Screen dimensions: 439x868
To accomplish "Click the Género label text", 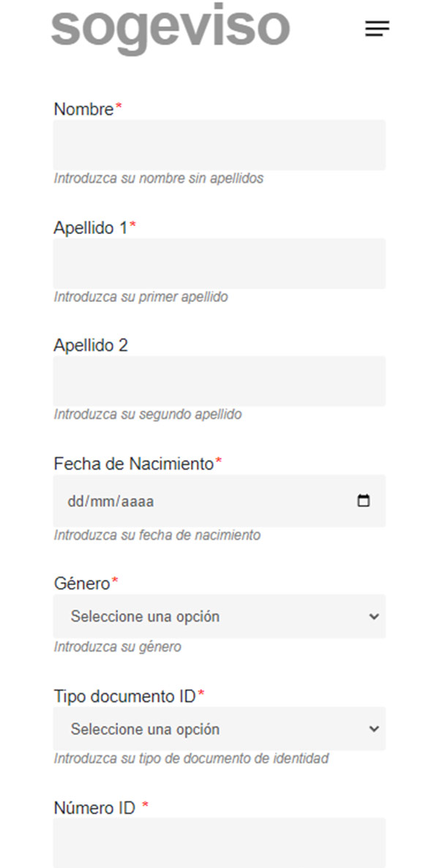I will pos(82,584).
